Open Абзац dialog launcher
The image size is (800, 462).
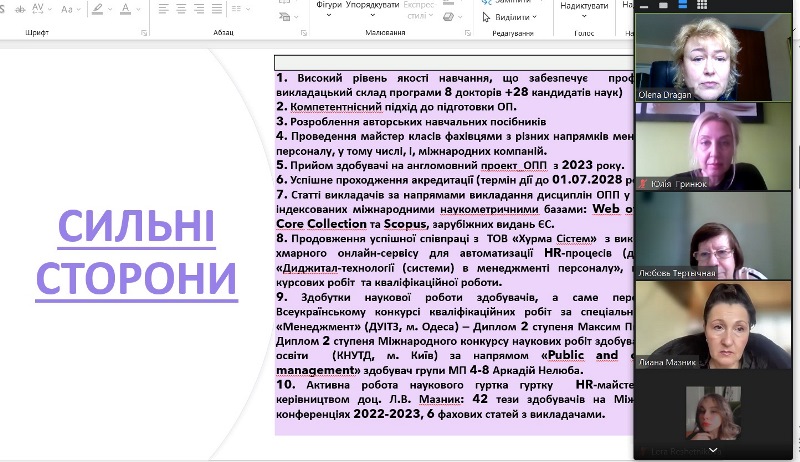pos(302,33)
